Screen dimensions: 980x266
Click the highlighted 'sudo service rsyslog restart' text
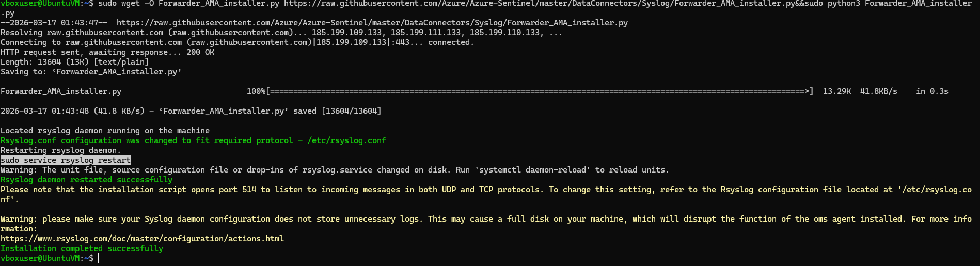[66, 160]
